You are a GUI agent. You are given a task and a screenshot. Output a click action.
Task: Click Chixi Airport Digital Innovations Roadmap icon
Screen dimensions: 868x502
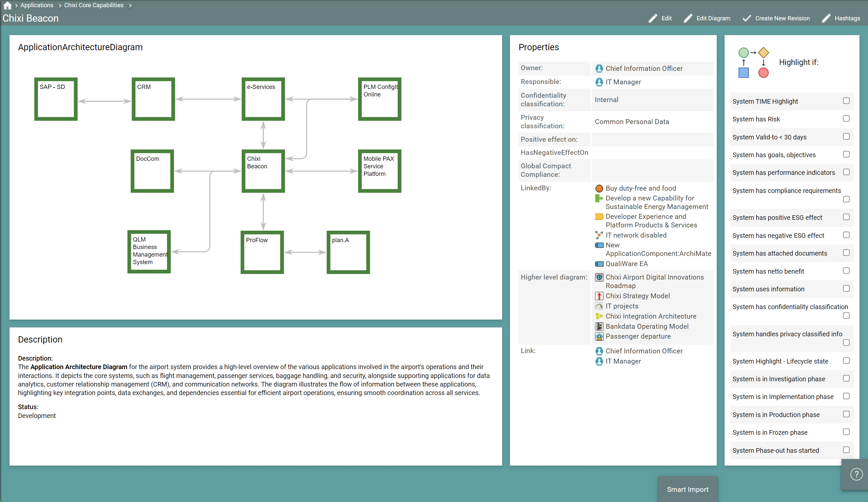[x=599, y=277]
